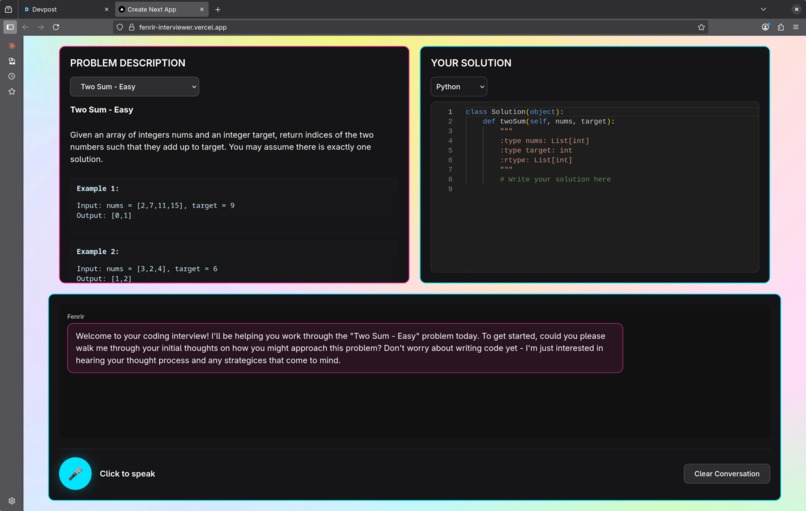The height and width of the screenshot is (511, 806).
Task: Click the browser forward arrow
Action: [x=40, y=27]
